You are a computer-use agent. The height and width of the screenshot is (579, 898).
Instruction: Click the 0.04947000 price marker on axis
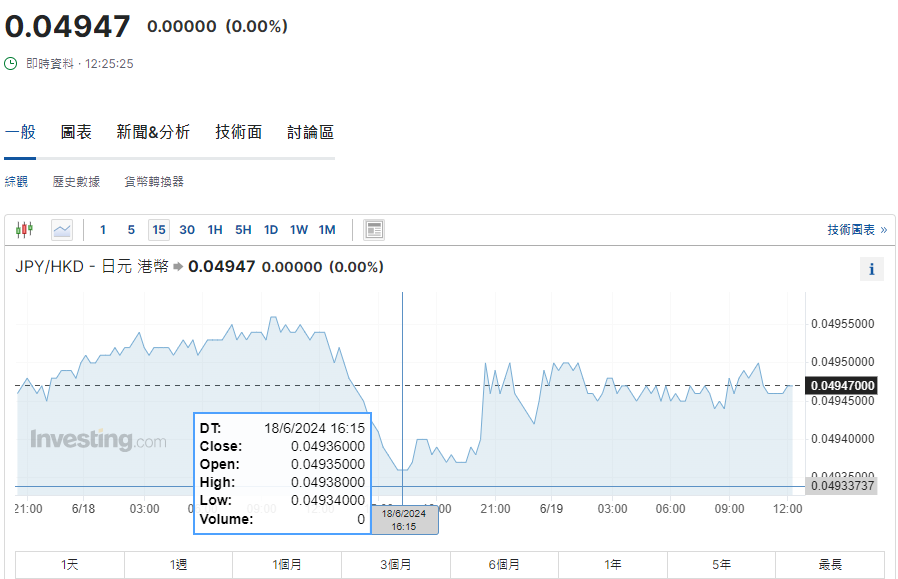coord(842,386)
